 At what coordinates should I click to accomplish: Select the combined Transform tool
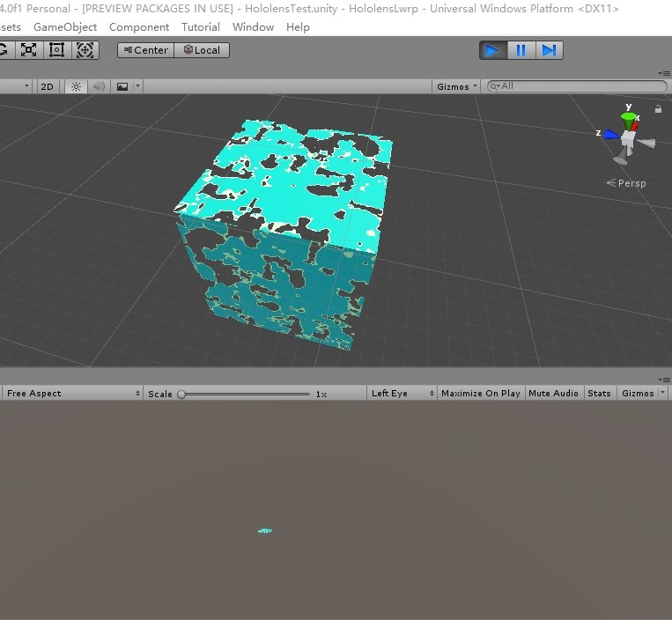pos(85,50)
